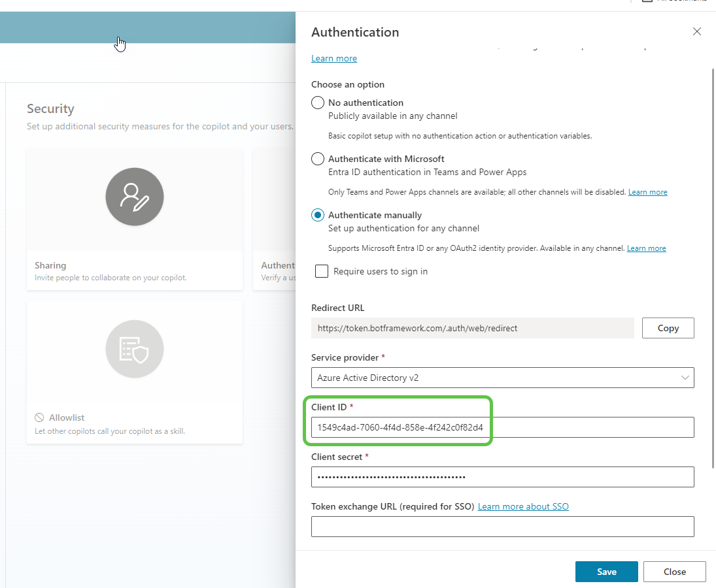Click the Sharing person icon
This screenshot has height=588, width=716.
click(x=134, y=197)
